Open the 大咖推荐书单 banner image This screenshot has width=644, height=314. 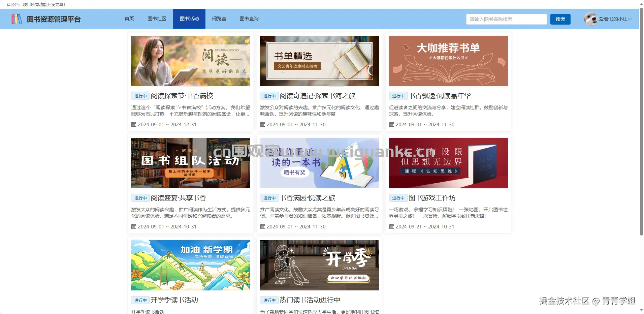coord(448,61)
